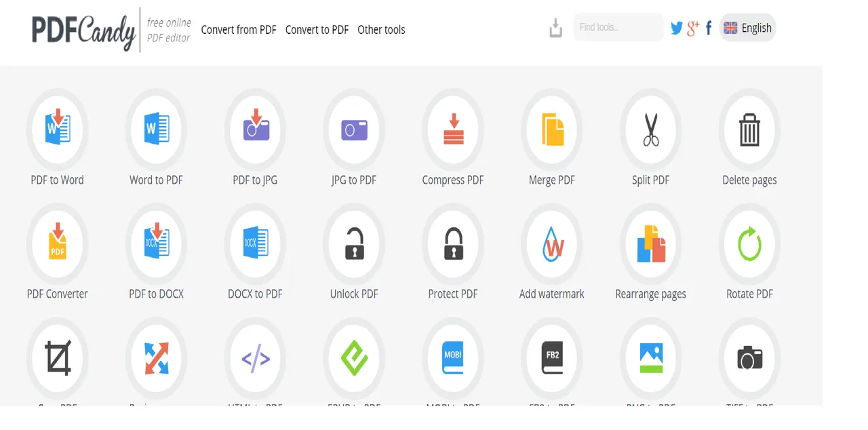This screenshot has height=430, width=868.
Task: Select the JPG to PDF camera icon
Action: 354,130
